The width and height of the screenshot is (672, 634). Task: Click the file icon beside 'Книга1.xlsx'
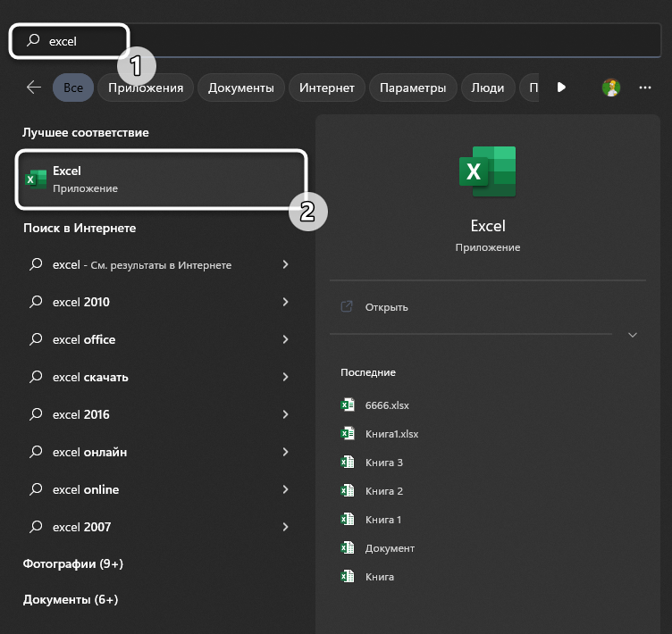coord(348,433)
